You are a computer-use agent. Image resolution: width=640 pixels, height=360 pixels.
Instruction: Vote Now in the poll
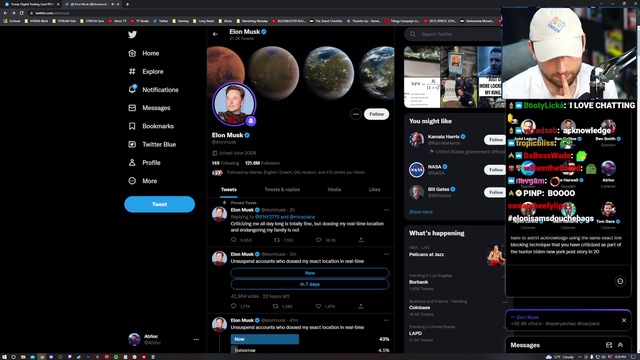tap(310, 273)
